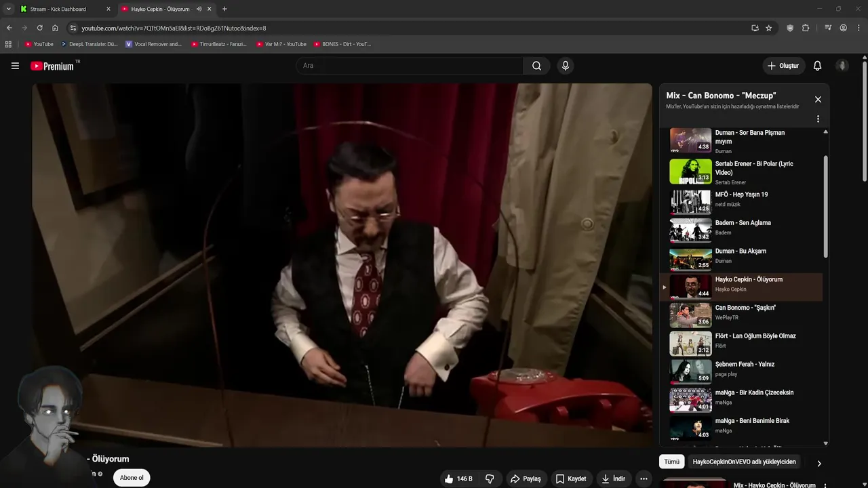Play Sertab Erener - Bi Polar lyric video

pos(741,172)
